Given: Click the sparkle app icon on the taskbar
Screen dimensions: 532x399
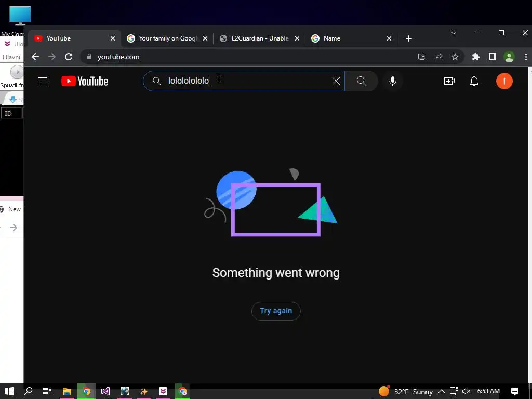Looking at the screenshot, I should pos(144,391).
